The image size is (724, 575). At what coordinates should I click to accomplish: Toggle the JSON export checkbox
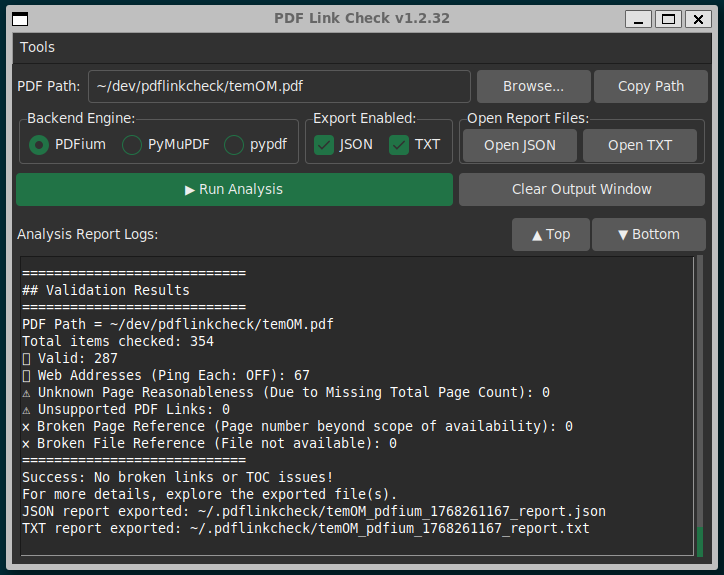(x=343, y=145)
